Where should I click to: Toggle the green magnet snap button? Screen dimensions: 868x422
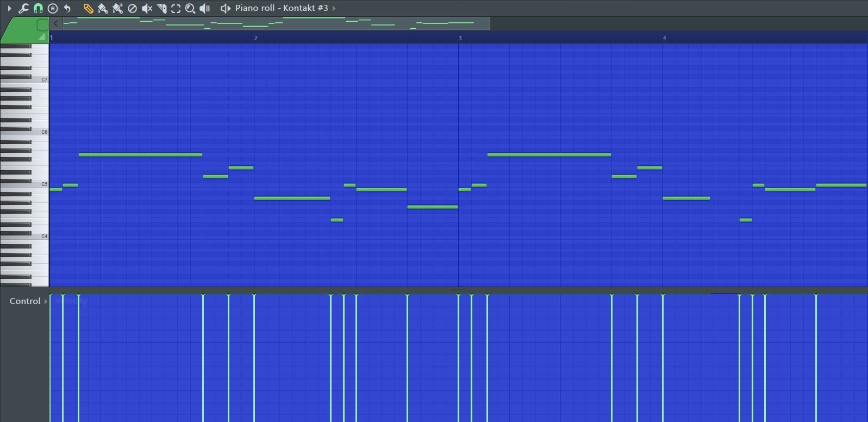pyautogui.click(x=38, y=8)
